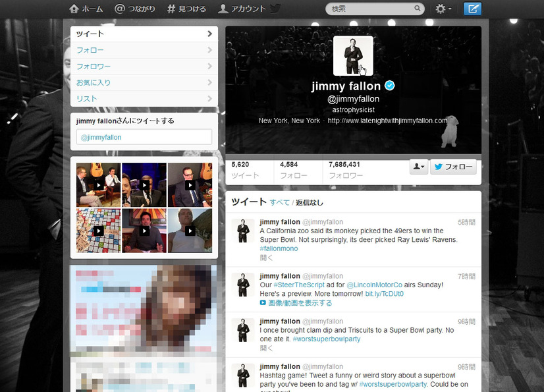The width and height of the screenshot is (544, 392).
Task: Click the chevron on the リスト row
Action: point(209,99)
